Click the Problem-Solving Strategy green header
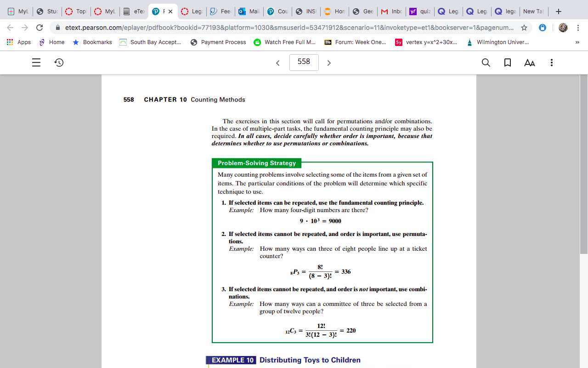Image resolution: width=588 pixels, height=368 pixels. coord(257,163)
